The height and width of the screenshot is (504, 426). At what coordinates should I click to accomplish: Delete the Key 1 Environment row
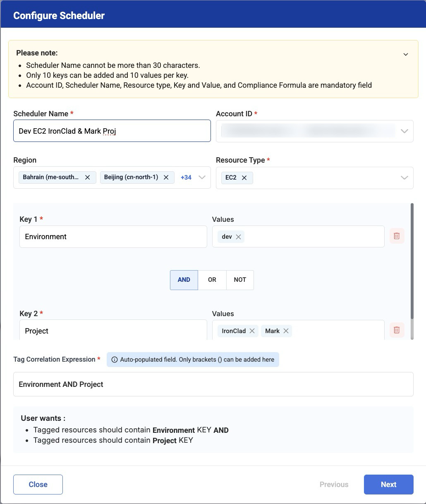pyautogui.click(x=397, y=236)
